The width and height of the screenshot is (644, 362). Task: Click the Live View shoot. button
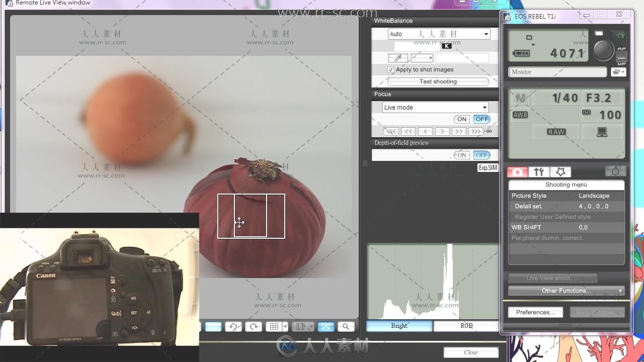[x=552, y=278]
